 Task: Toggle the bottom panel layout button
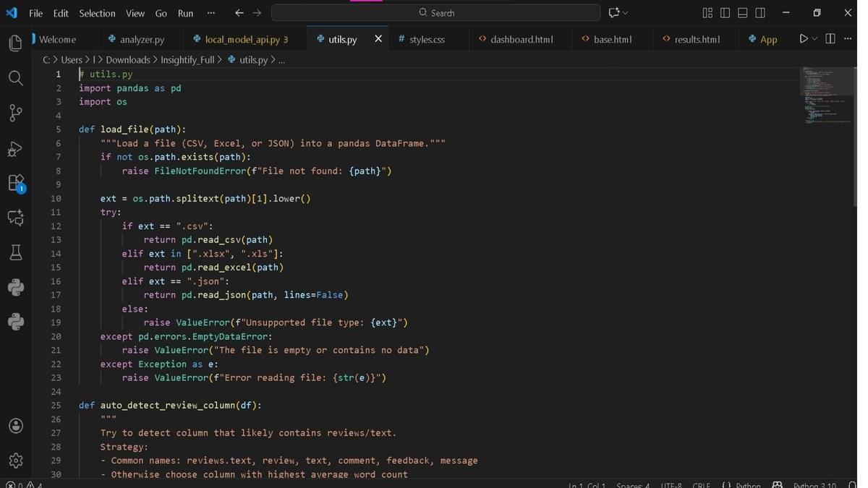click(742, 13)
